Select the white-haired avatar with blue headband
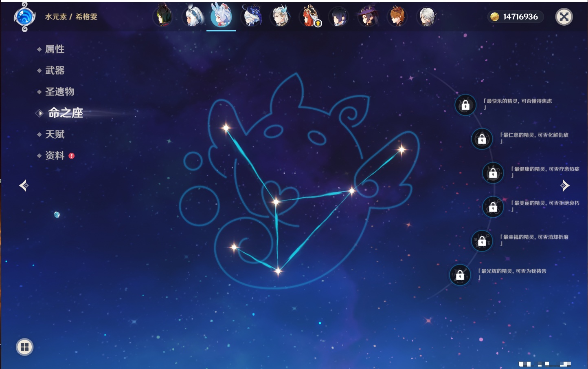The width and height of the screenshot is (588, 369). click(x=193, y=16)
